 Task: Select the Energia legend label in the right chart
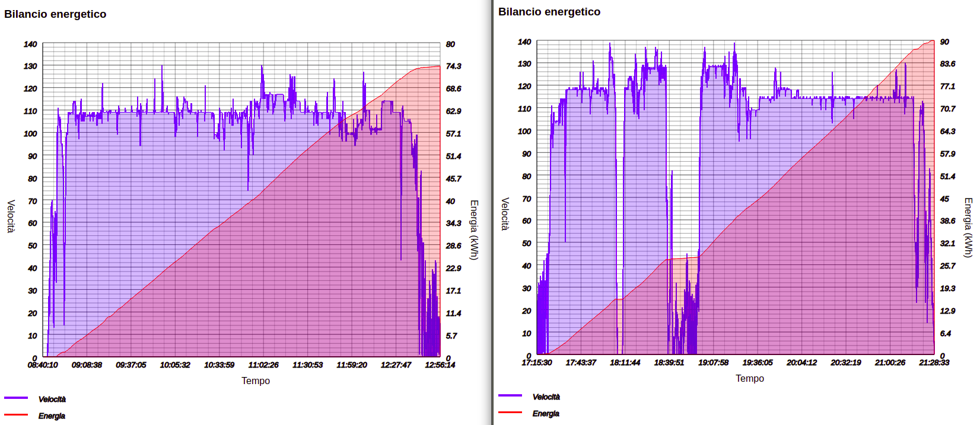546,414
